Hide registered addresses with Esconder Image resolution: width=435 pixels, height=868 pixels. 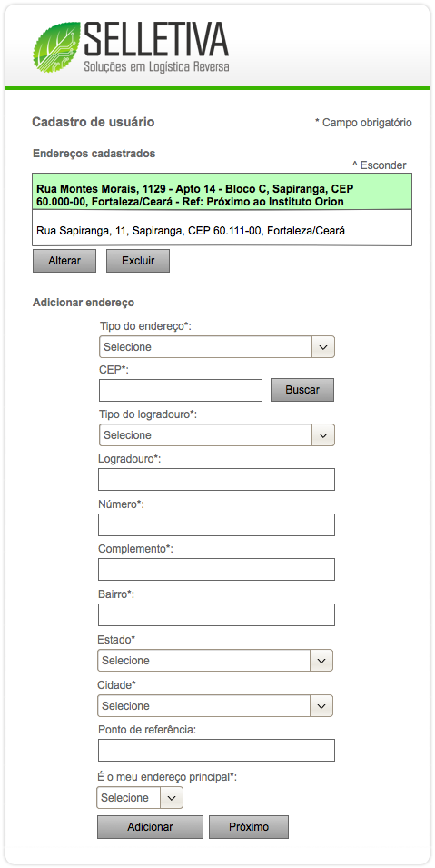(379, 165)
